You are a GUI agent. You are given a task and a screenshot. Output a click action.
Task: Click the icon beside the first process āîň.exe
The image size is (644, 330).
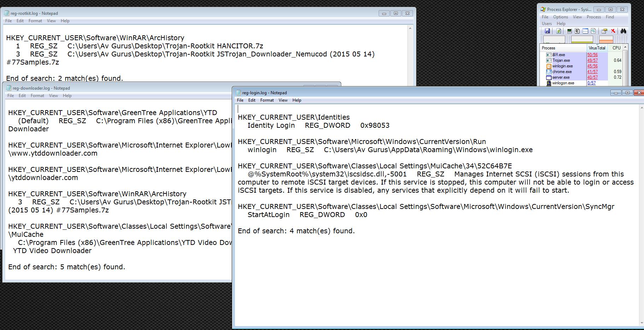[549, 55]
